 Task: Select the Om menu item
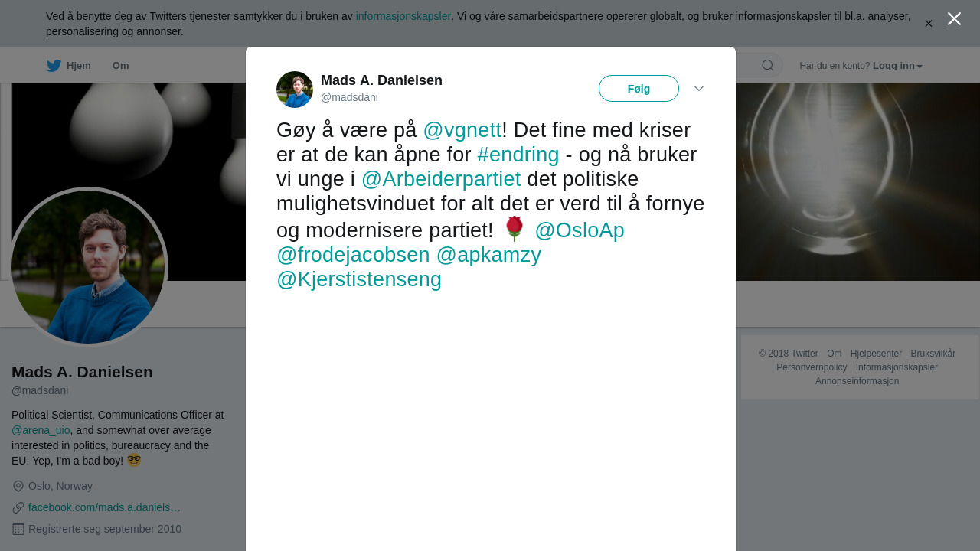pos(121,66)
